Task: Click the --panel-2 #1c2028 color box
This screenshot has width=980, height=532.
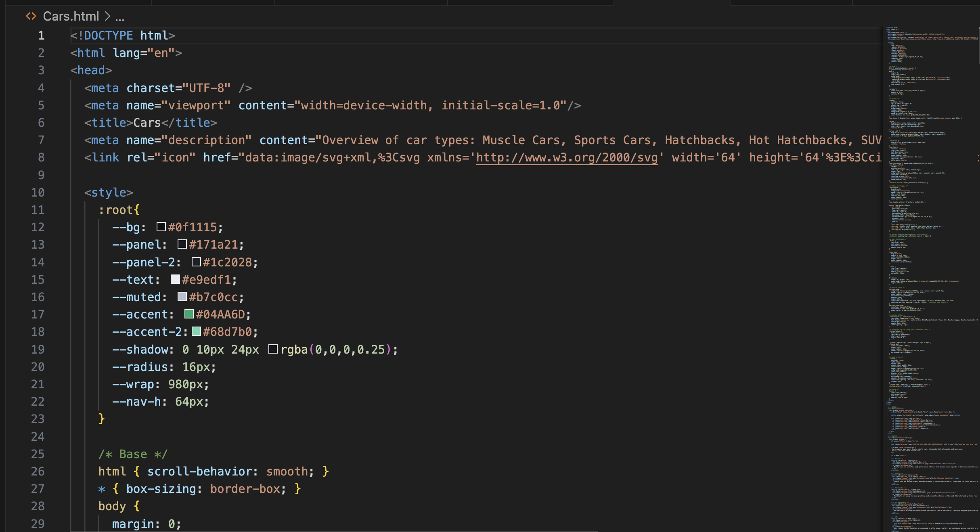Action: [196, 262]
